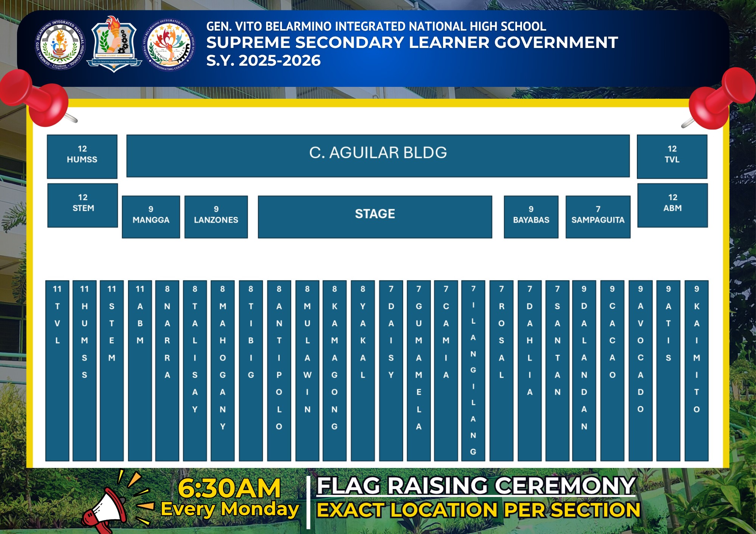
Task: Select the 9 AVOCADO column
Action: pos(641,370)
